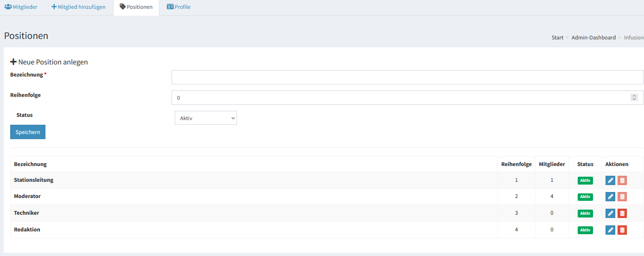The image size is (644, 256).
Task: Switch to the Mitglieder tab
Action: click(21, 7)
